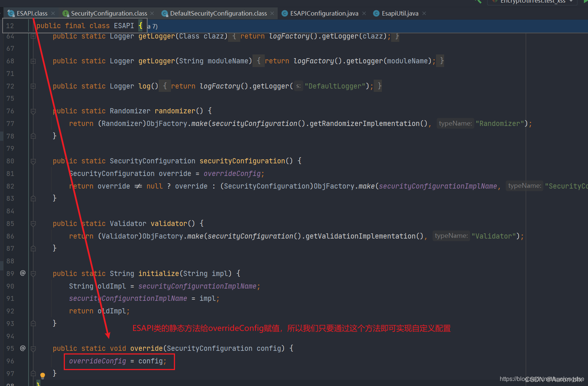Click the method name override on line 95

(x=146, y=348)
